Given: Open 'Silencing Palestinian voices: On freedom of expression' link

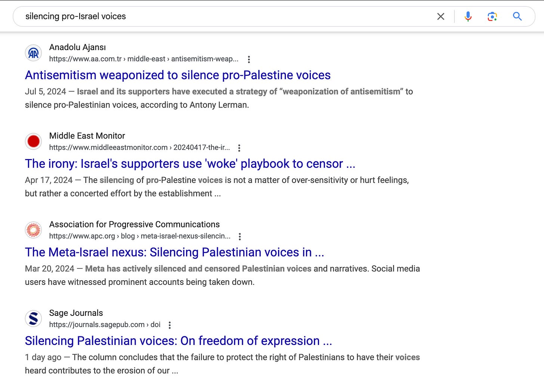Looking at the screenshot, I should coord(179,340).
